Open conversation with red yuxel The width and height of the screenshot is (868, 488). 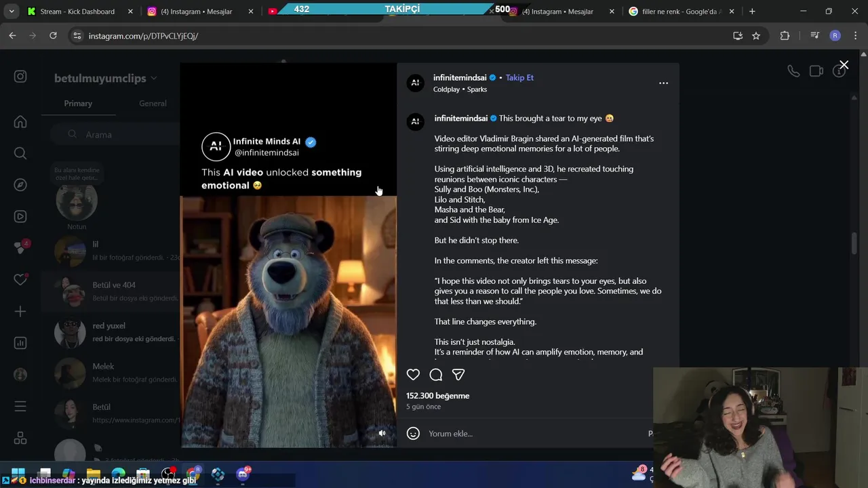110,332
